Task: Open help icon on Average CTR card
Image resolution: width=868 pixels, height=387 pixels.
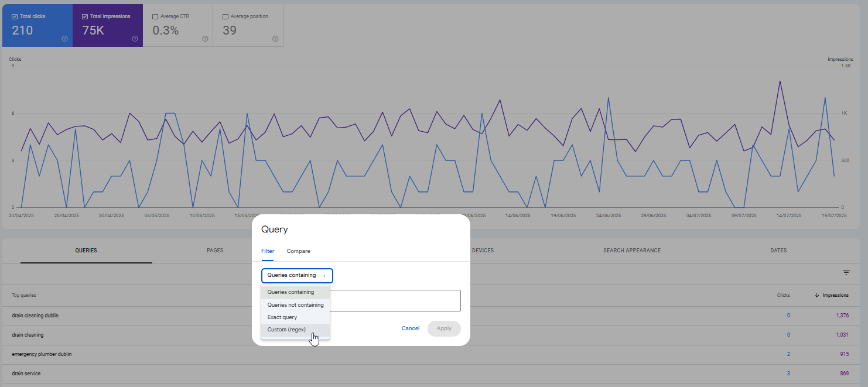Action: tap(205, 39)
